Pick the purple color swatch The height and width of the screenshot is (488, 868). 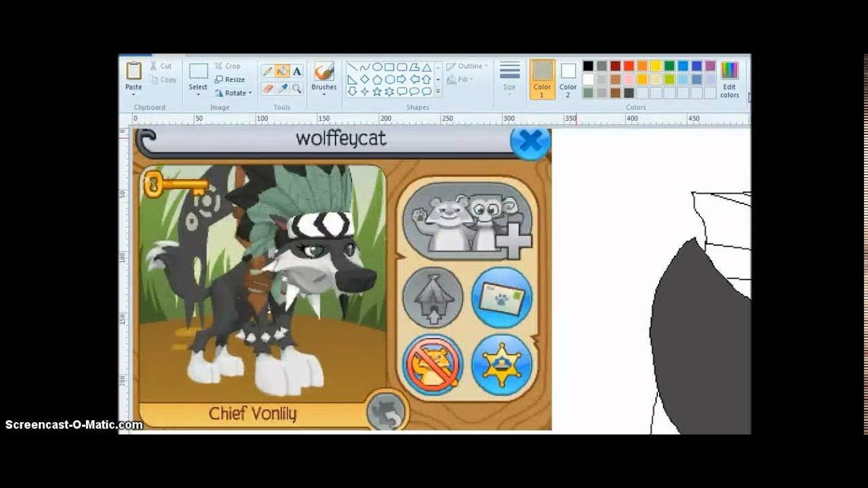[710, 66]
